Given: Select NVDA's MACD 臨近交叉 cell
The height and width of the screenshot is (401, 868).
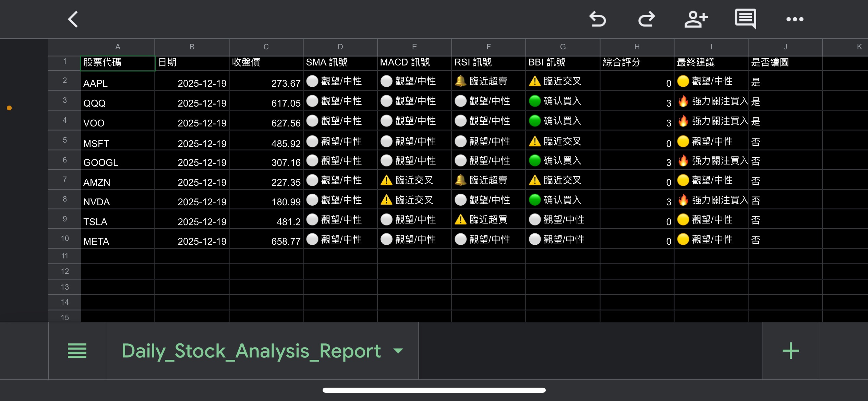Looking at the screenshot, I should tap(414, 200).
